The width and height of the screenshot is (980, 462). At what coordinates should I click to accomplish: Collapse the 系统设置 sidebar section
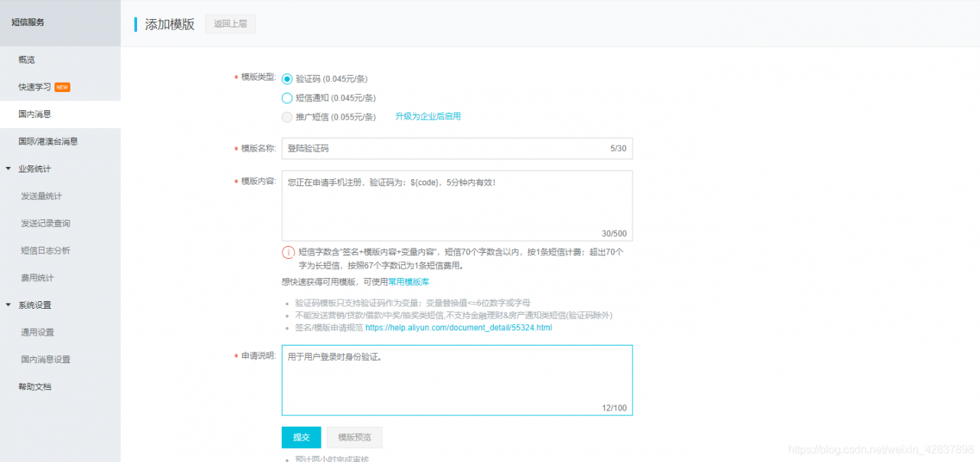[34, 304]
